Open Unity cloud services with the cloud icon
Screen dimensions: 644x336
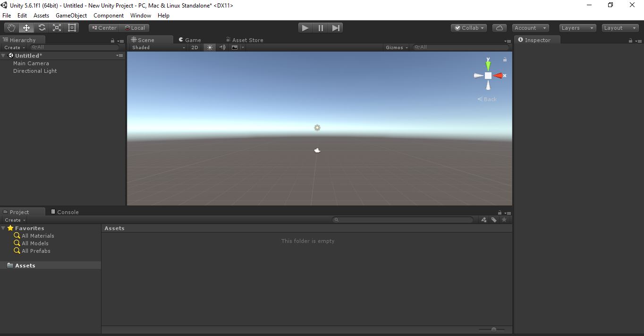pos(499,27)
